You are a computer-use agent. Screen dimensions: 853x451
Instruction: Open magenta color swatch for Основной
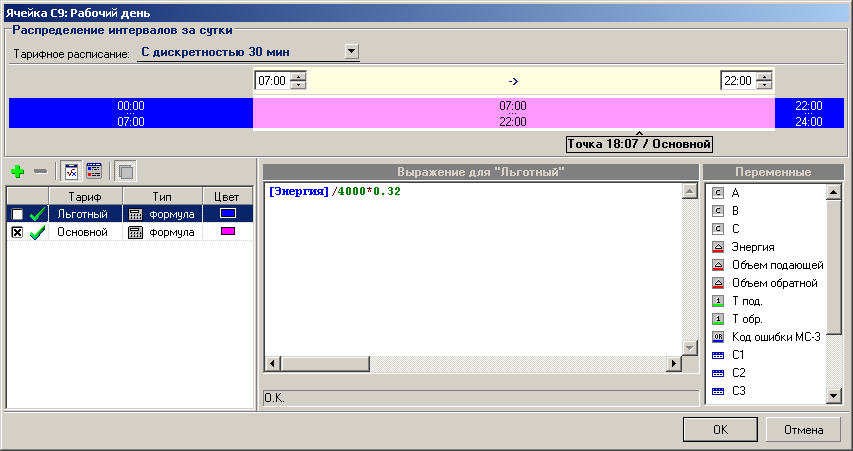click(227, 232)
